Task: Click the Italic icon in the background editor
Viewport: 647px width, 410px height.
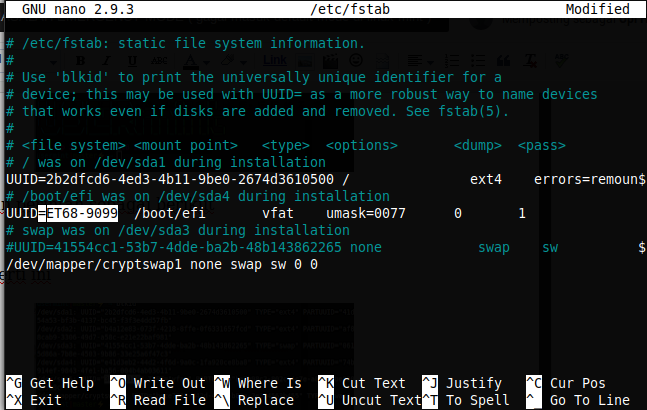Action: click(106, 61)
